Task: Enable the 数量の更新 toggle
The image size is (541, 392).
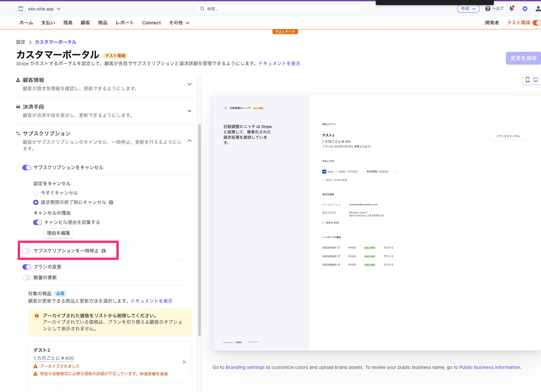Action: (27, 278)
